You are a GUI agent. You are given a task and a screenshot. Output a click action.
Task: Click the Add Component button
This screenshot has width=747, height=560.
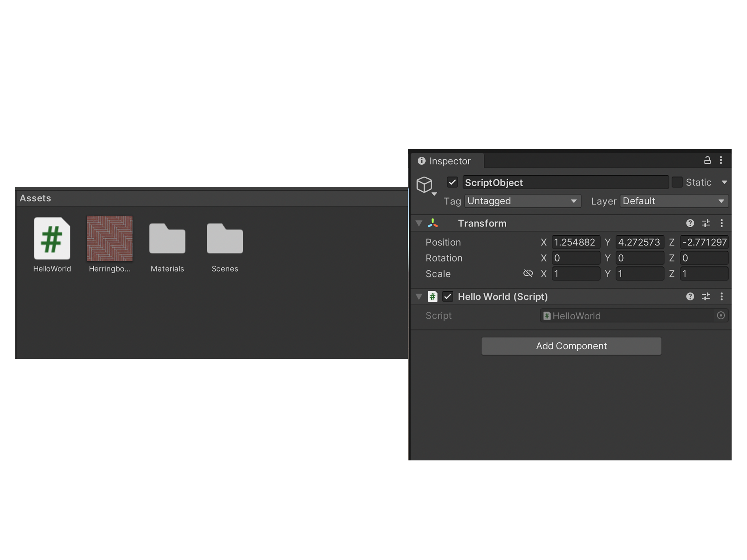(571, 346)
